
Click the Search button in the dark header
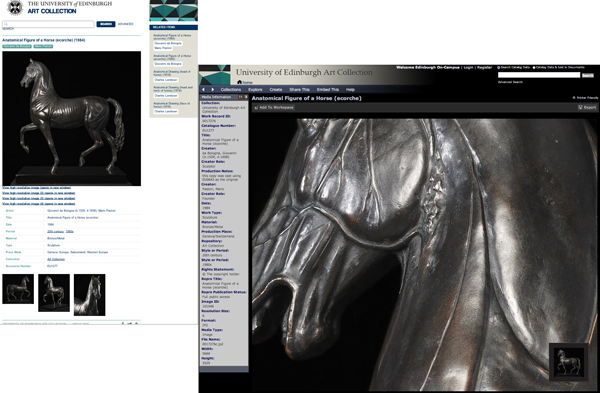588,75
